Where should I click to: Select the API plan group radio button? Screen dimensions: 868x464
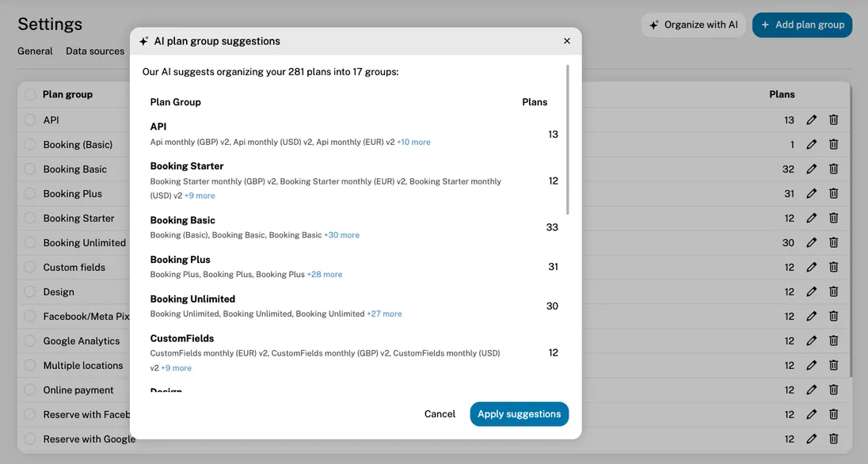[x=29, y=120]
